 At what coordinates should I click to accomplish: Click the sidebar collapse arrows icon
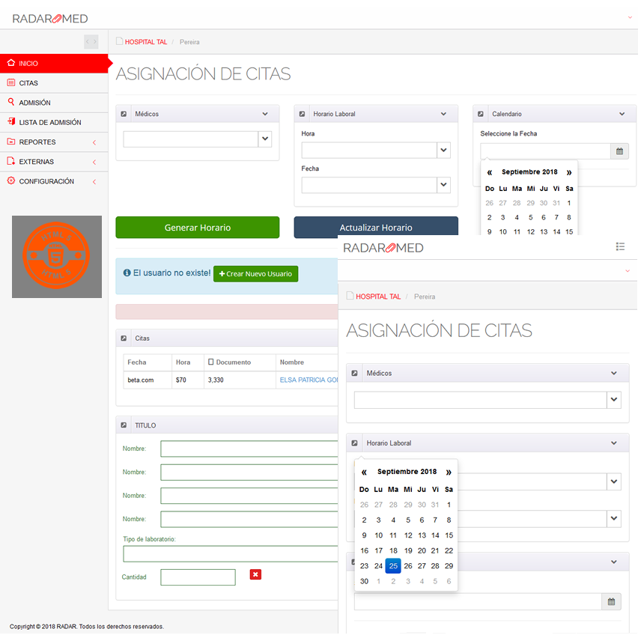click(x=91, y=42)
